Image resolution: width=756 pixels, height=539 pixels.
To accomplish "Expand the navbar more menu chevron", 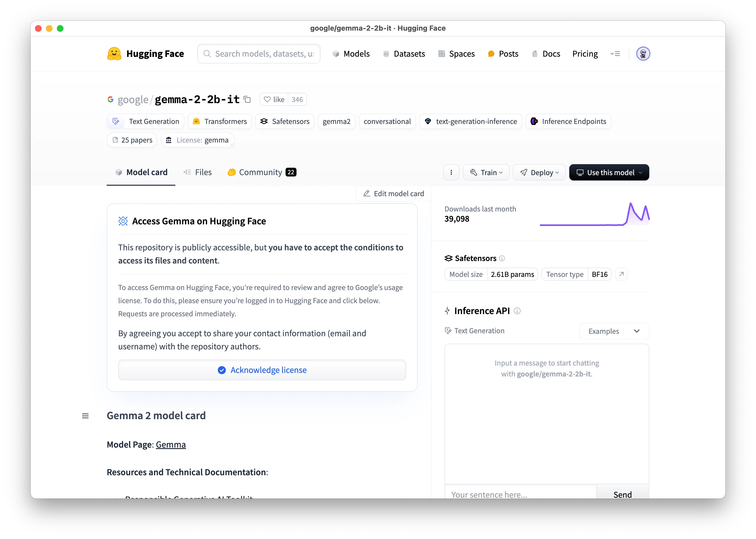I will pyautogui.click(x=615, y=54).
